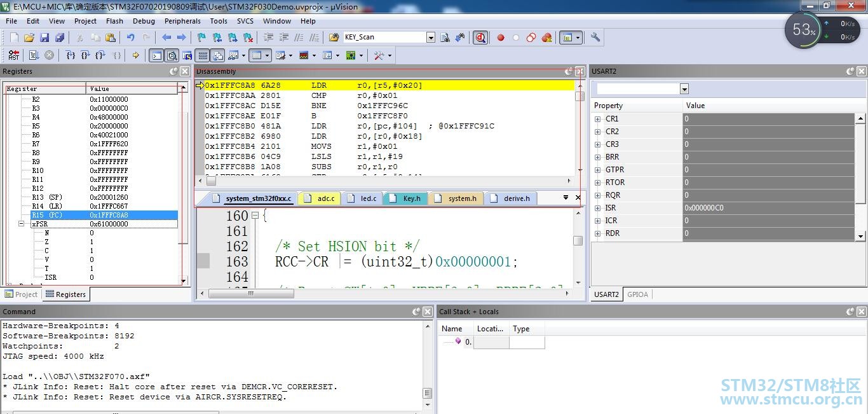Insert breakpoint red circle icon

501,38
